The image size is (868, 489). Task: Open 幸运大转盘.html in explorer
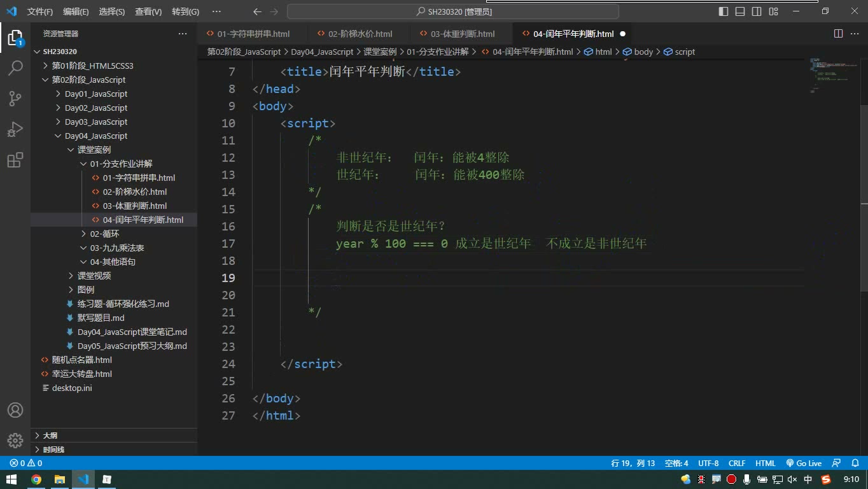82,374
